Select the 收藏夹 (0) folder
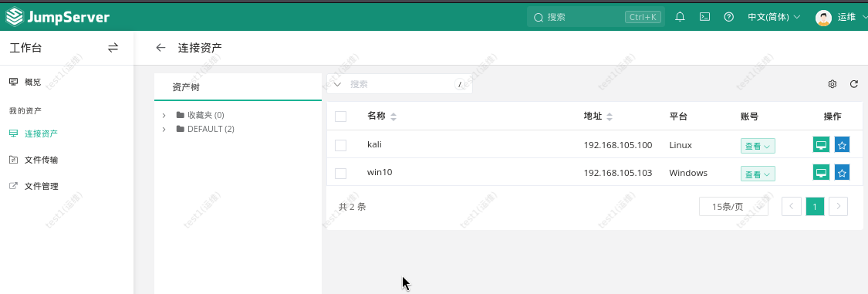Screen dimensions: 868x294 pyautogui.click(x=205, y=115)
